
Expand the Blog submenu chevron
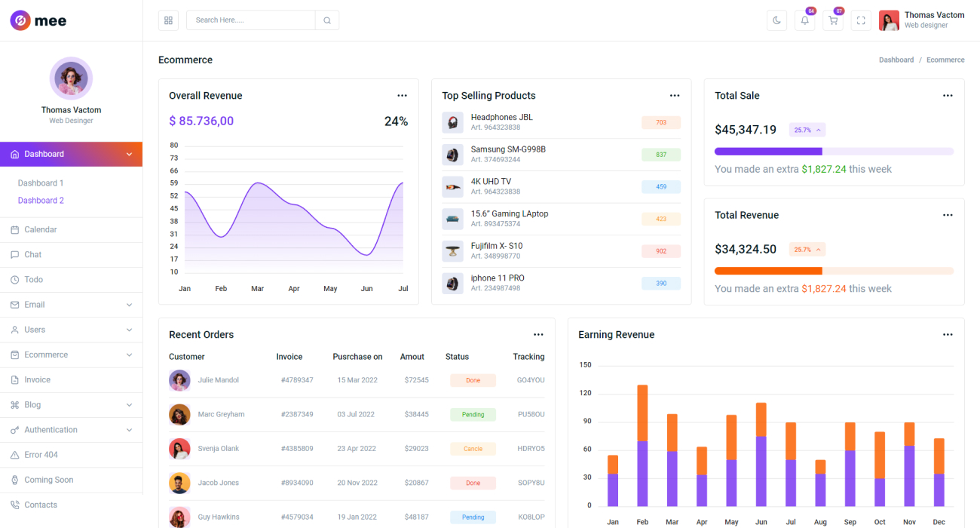129,405
